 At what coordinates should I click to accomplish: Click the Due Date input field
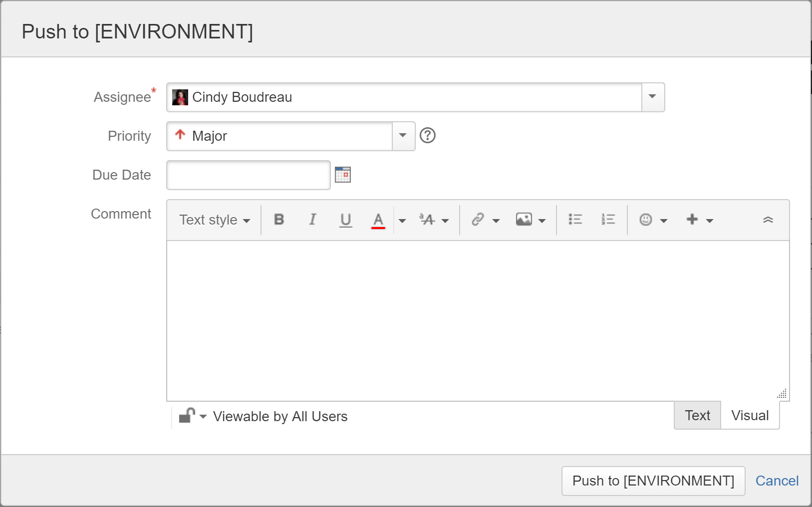tap(249, 175)
